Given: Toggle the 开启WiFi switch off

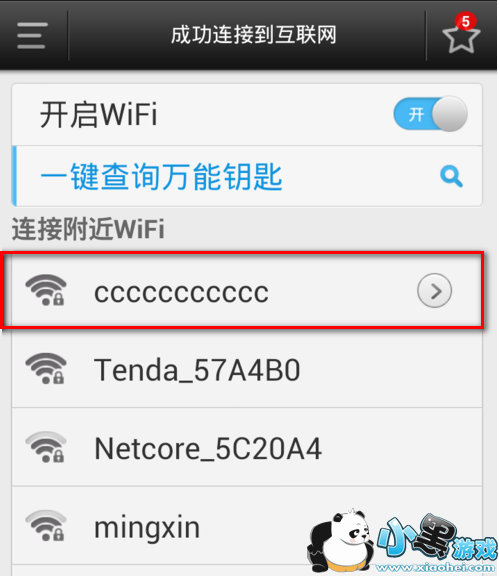Looking at the screenshot, I should tap(430, 114).
